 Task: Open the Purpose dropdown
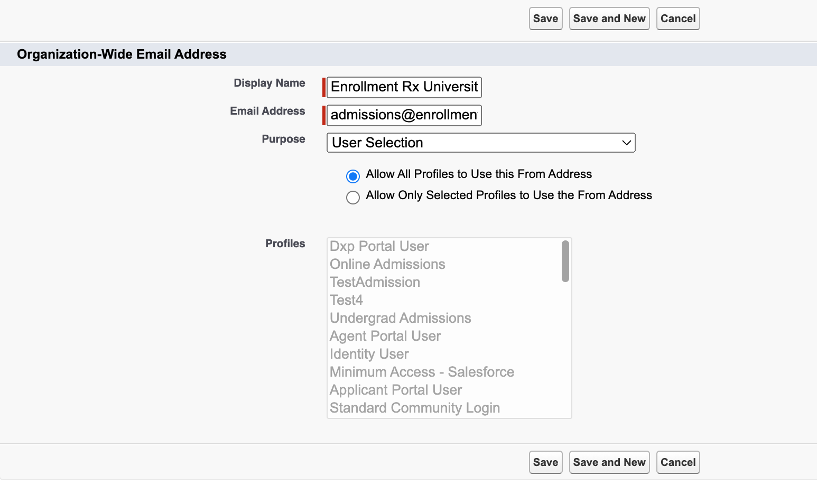[x=481, y=143]
